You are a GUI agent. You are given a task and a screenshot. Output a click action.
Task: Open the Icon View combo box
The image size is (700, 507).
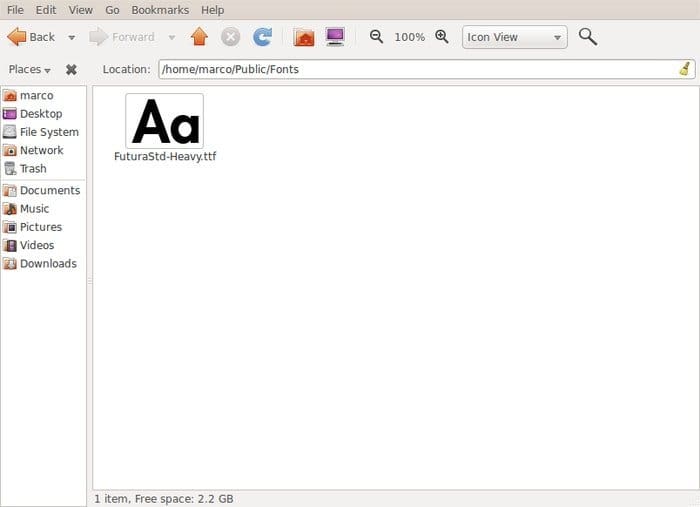515,37
